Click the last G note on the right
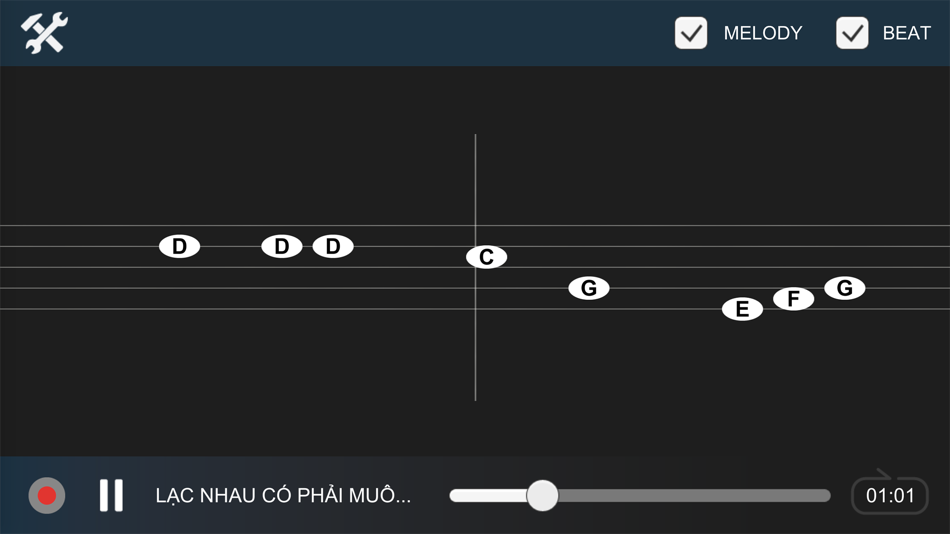The height and width of the screenshot is (534, 950). 845,288
